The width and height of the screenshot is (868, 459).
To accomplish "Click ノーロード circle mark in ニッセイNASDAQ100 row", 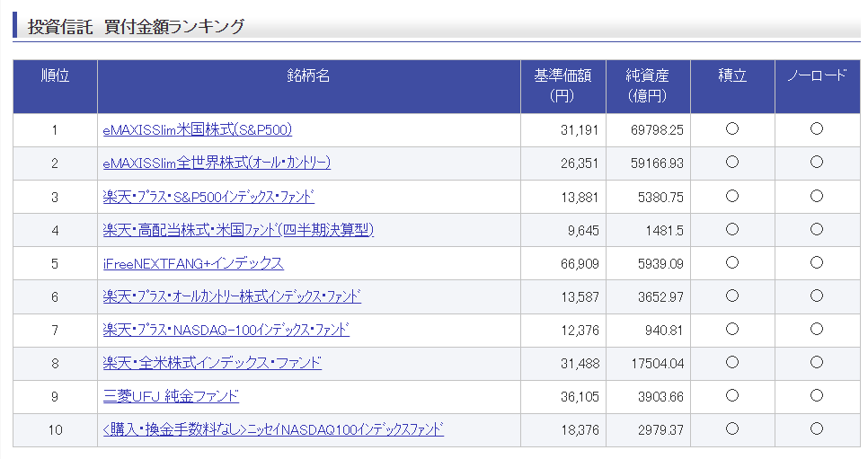I will 817,428.
